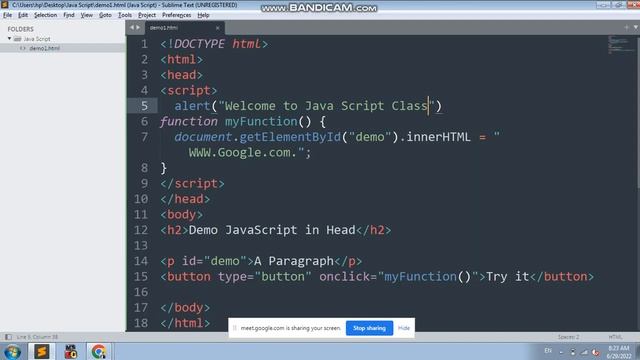Image resolution: width=640 pixels, height=360 pixels.
Task: Click the sharing notice drag handle
Action: (x=234, y=328)
